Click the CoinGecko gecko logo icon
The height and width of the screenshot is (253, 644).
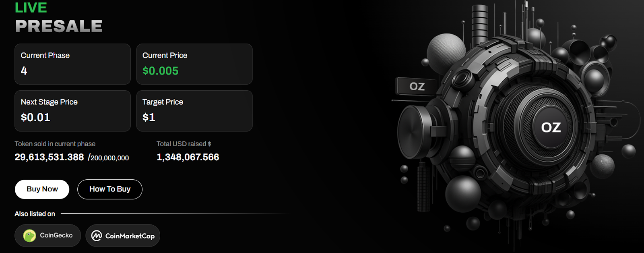(29, 236)
